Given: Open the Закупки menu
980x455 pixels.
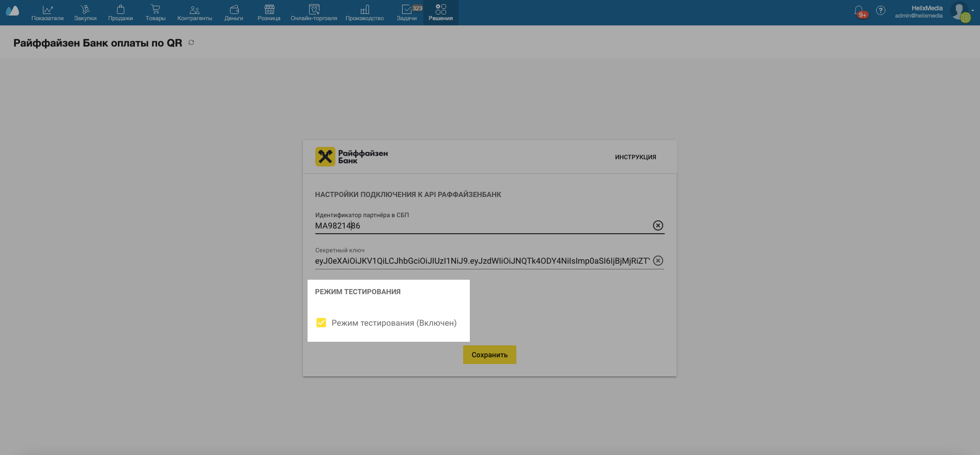Looking at the screenshot, I should [x=85, y=13].
